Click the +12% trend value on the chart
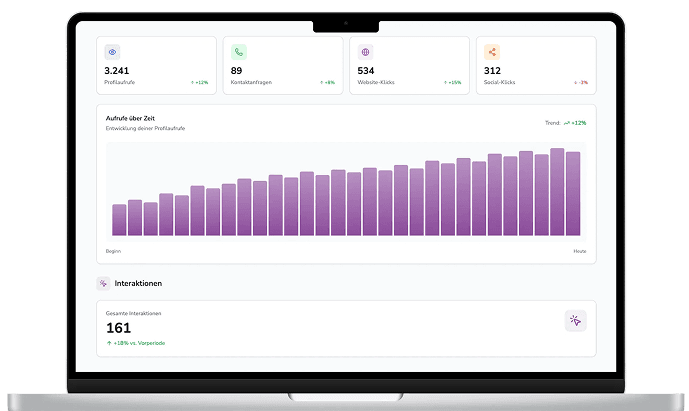 [579, 123]
